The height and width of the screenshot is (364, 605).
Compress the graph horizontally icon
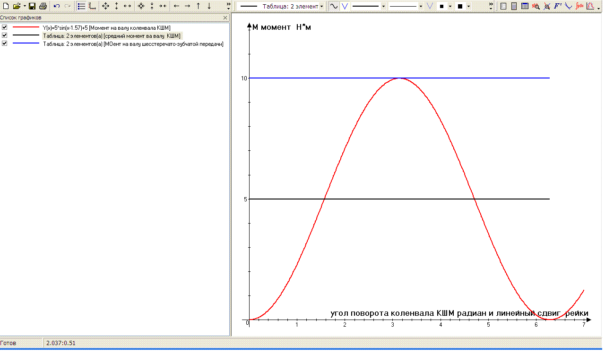point(163,6)
